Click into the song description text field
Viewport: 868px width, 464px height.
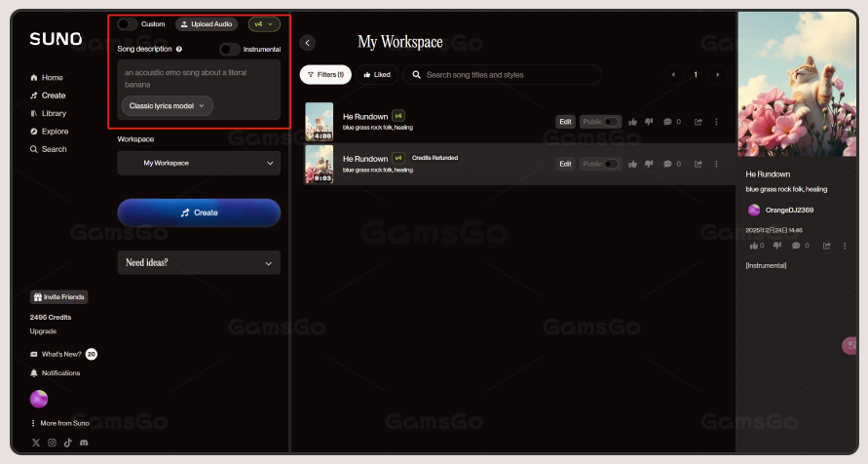pyautogui.click(x=199, y=79)
